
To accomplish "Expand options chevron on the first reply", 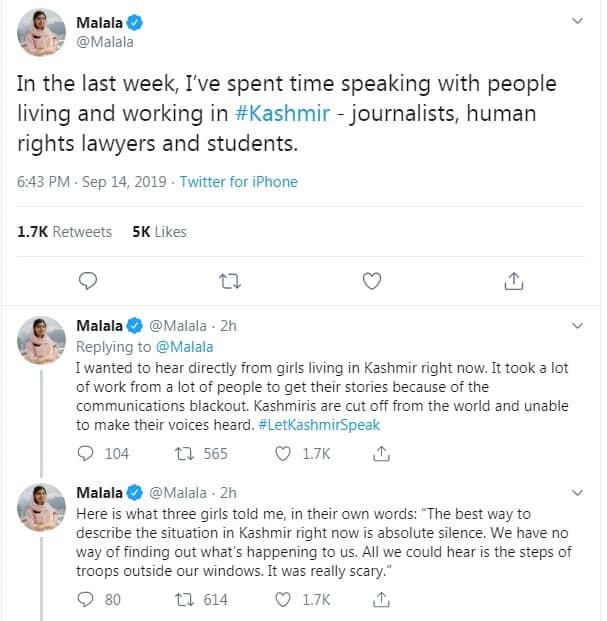I will coord(577,326).
